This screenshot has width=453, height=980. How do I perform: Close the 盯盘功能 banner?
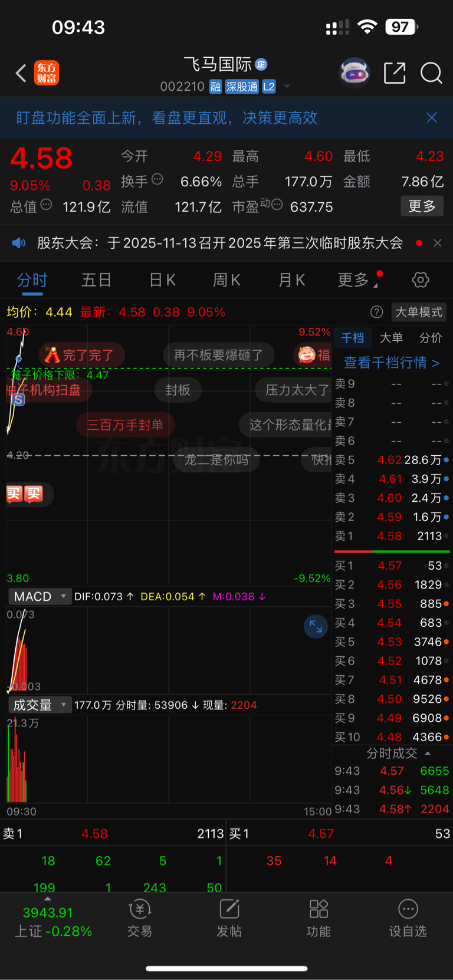pyautogui.click(x=432, y=118)
